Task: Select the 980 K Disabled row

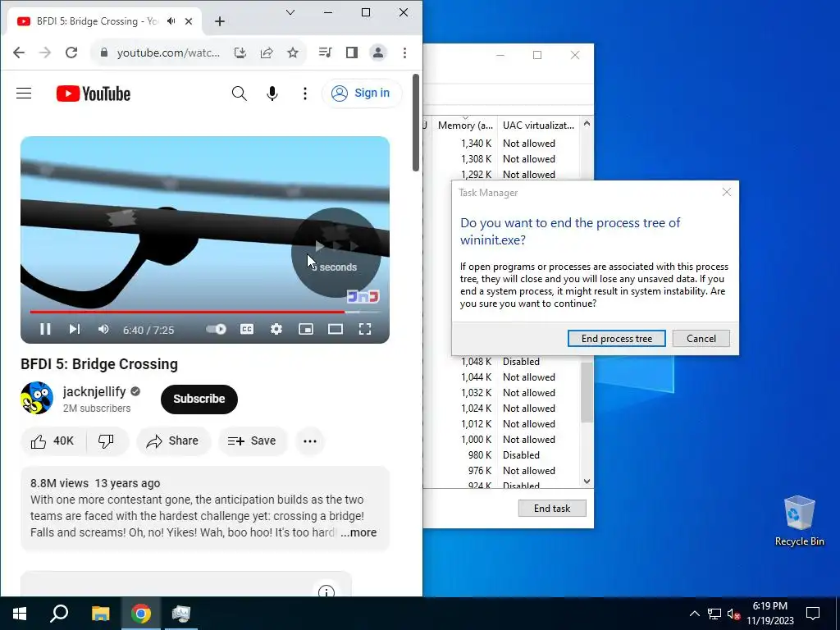Action: pos(501,455)
